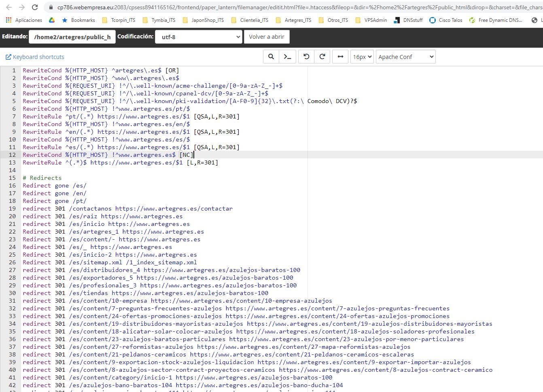Click the 'acme-challenge' RewriteCond line
The width and height of the screenshot is (543, 392).
153,86
